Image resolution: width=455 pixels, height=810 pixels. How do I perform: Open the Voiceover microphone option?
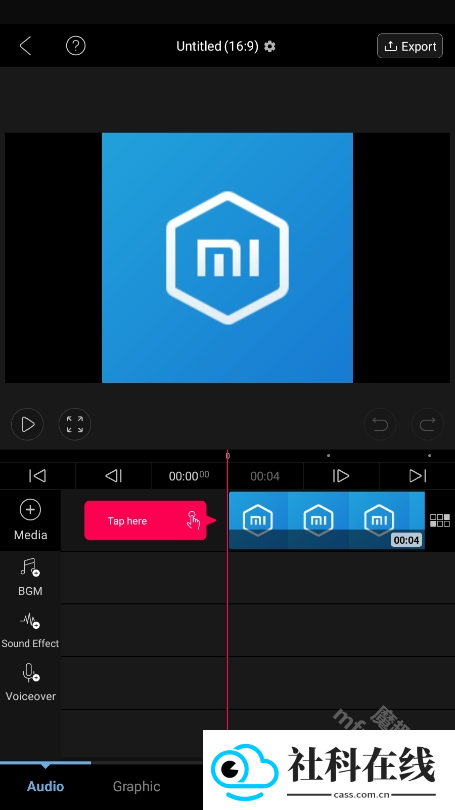click(30, 683)
